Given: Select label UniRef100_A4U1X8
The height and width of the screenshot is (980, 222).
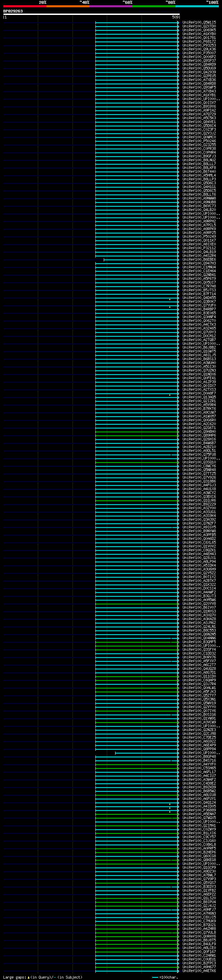Looking at the screenshot, I should click(199, 489).
